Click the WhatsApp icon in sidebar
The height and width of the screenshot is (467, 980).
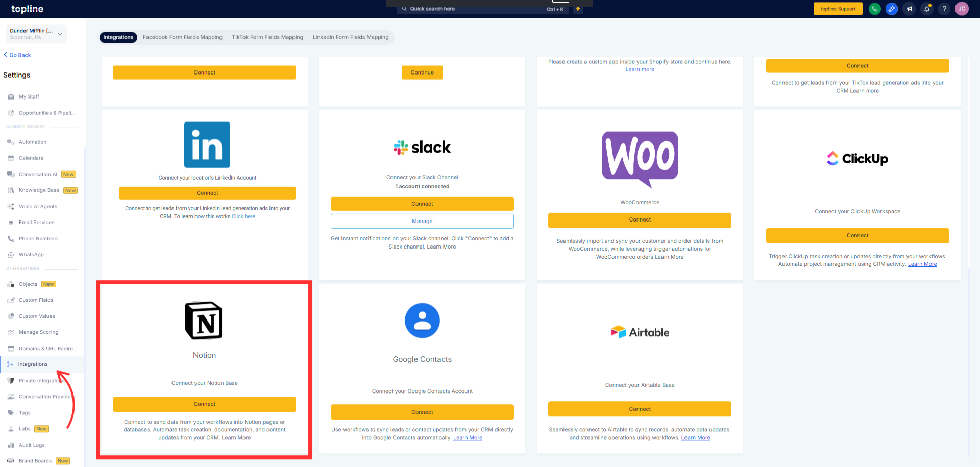click(x=11, y=255)
